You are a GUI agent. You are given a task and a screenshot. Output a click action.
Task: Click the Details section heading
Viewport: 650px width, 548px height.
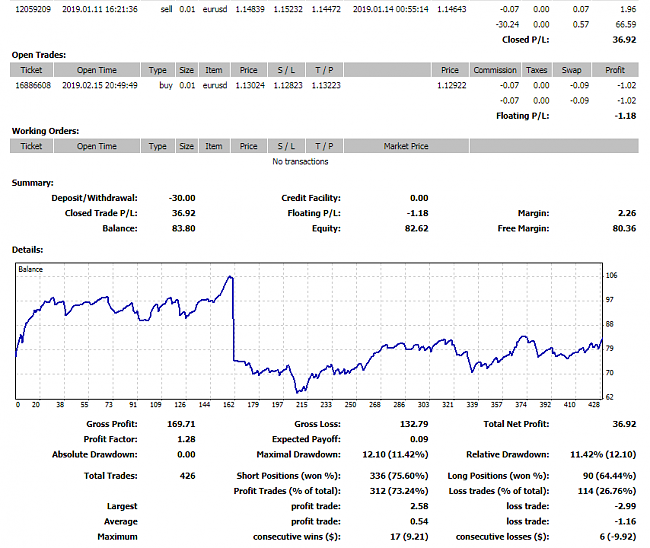[x=27, y=250]
